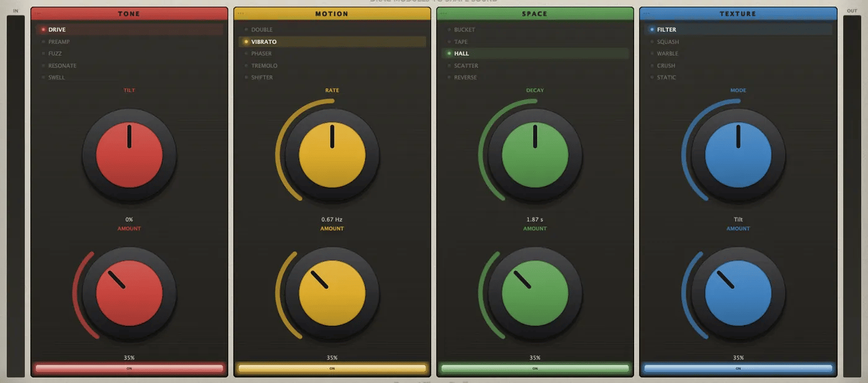Select the SWELL effect in Tone
868x383 pixels.
pyautogui.click(x=129, y=77)
